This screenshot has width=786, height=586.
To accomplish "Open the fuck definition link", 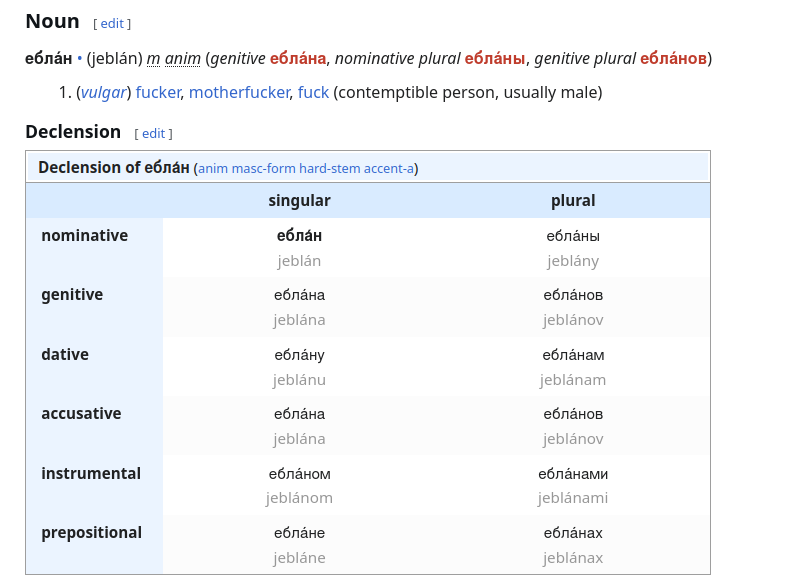I will tap(313, 92).
